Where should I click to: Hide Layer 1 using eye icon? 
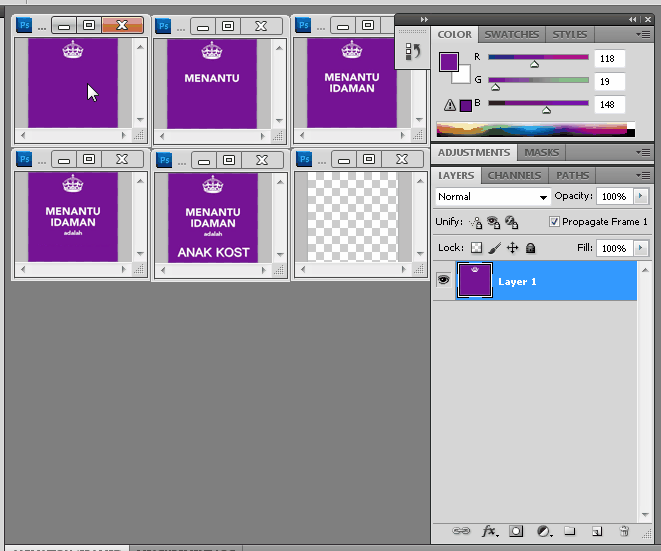pyautogui.click(x=443, y=280)
